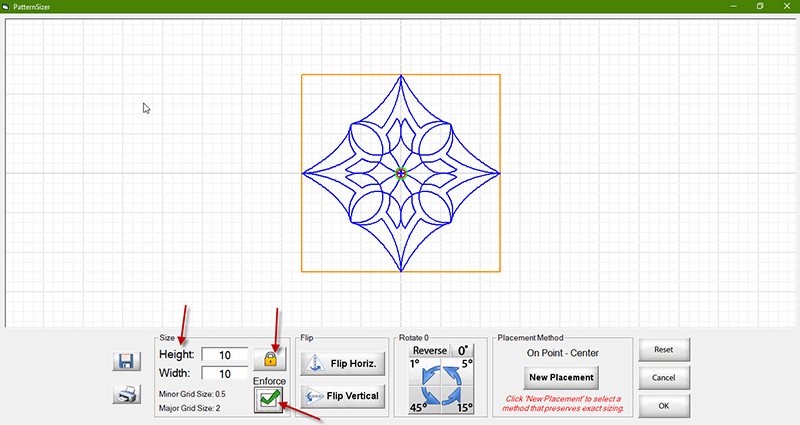Screen dimensions: 800x425
Task: Click the 'Major Grid Size: 2' text
Action: tap(189, 408)
